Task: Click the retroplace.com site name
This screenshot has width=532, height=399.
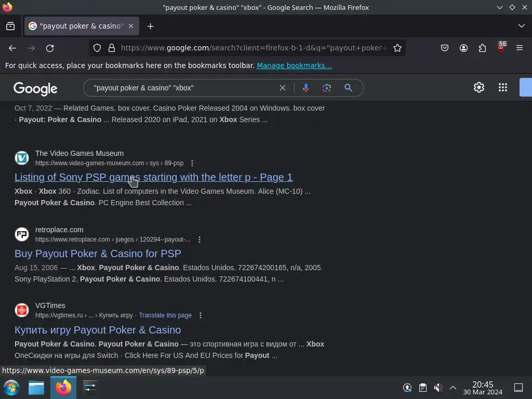Action: click(x=59, y=230)
